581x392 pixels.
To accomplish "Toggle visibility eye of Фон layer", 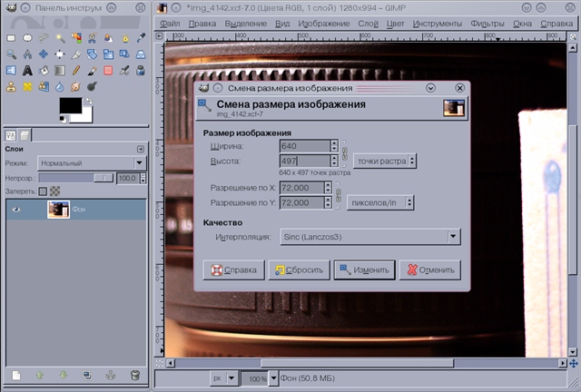I will [x=15, y=209].
